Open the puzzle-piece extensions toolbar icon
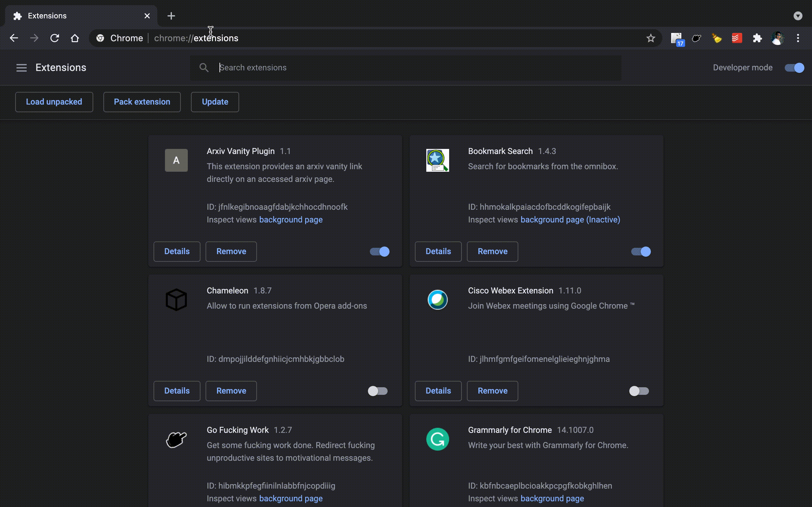 tap(757, 38)
